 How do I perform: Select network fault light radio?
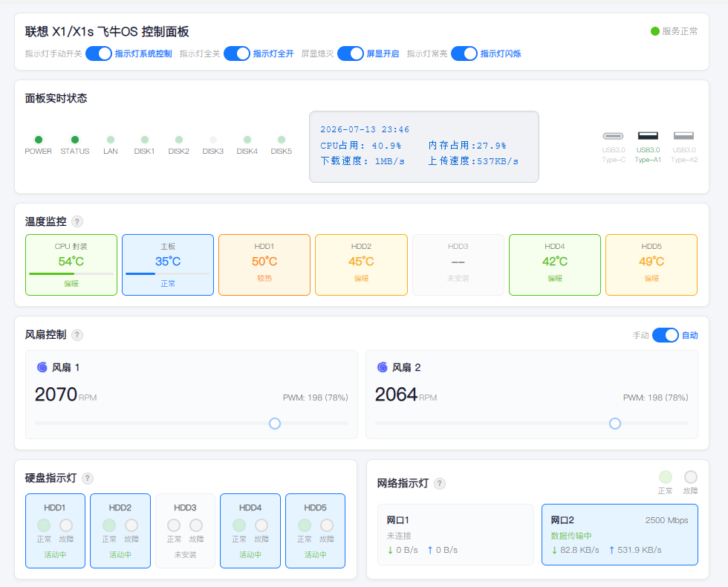690,477
